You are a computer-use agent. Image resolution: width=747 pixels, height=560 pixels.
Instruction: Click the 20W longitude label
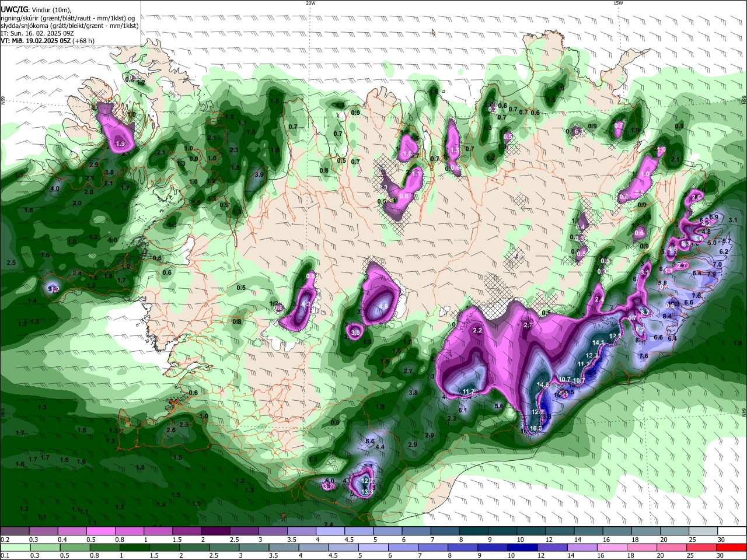(x=310, y=3)
